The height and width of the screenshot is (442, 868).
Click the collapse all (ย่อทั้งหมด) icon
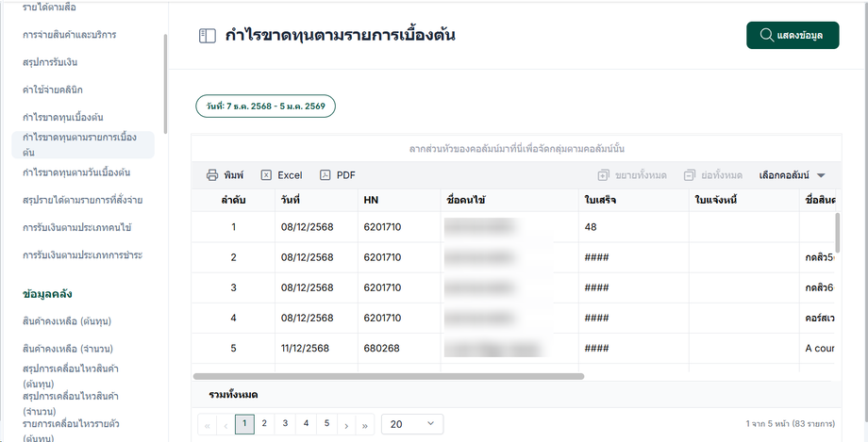click(x=691, y=175)
